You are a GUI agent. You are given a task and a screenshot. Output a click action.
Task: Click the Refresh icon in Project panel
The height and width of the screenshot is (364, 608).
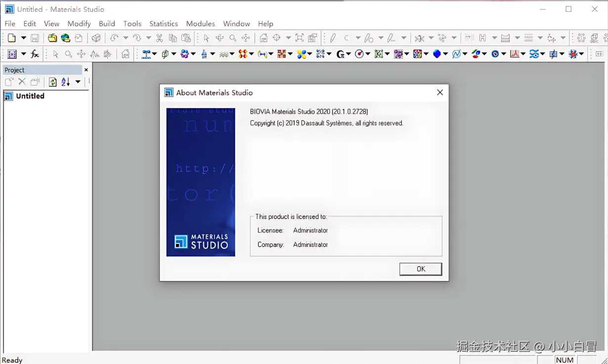[x=52, y=82]
